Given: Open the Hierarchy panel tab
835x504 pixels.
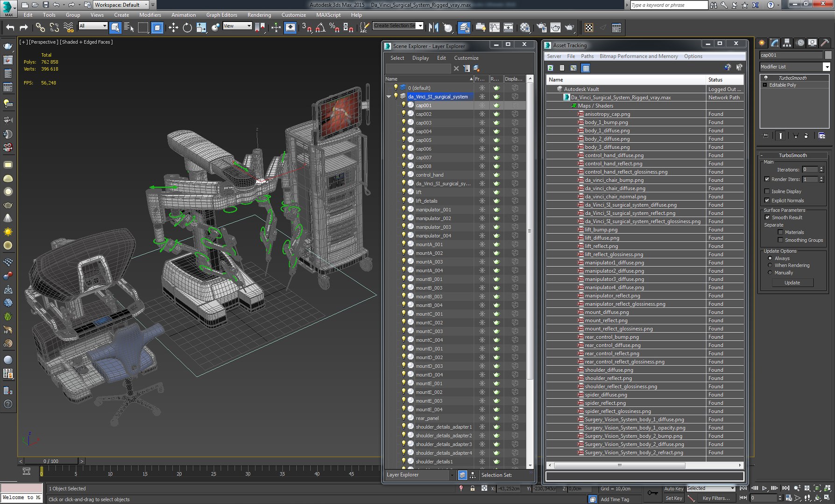Looking at the screenshot, I should click(787, 42).
